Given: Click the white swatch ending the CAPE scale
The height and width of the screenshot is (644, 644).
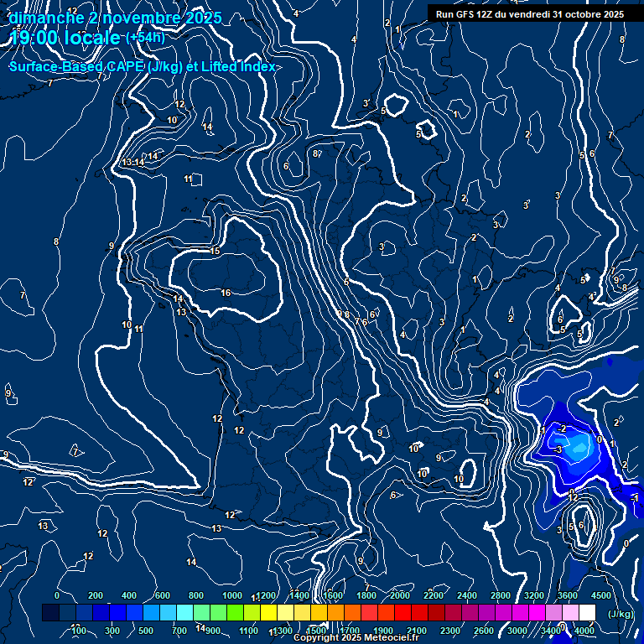Looking at the screenshot, I should [x=587, y=612].
